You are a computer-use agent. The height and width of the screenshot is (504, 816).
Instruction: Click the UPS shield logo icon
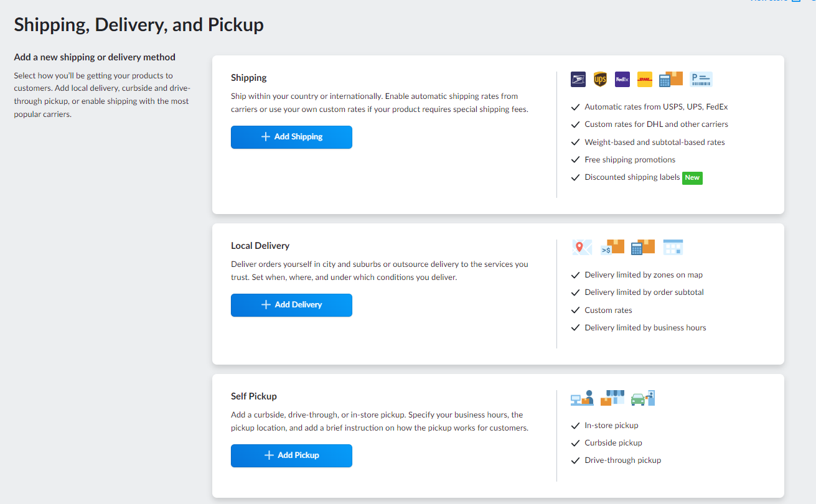600,79
